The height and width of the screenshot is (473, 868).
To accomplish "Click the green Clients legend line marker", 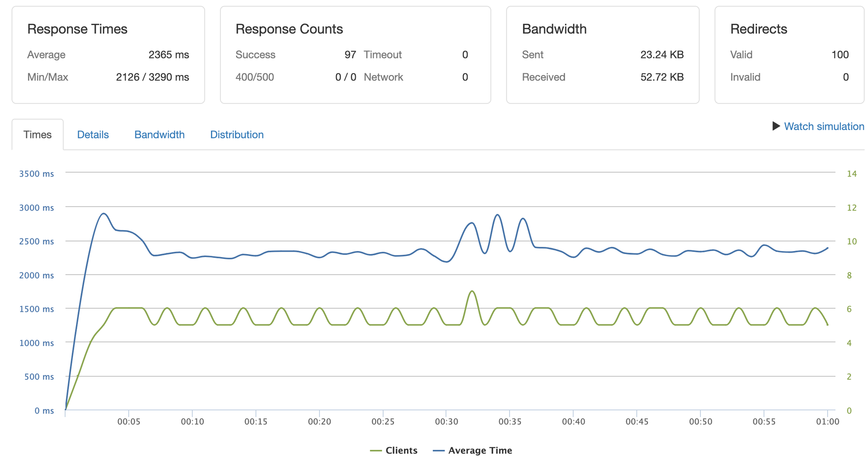I will (376, 451).
